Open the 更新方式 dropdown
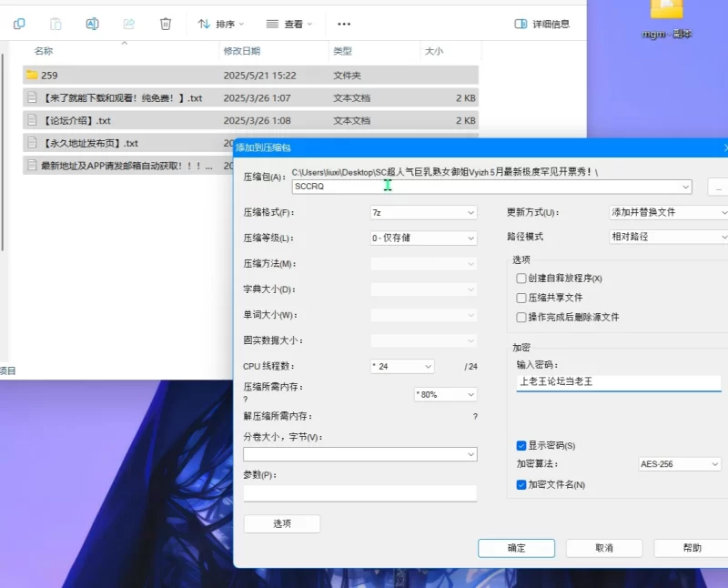The image size is (728, 588). tap(669, 213)
